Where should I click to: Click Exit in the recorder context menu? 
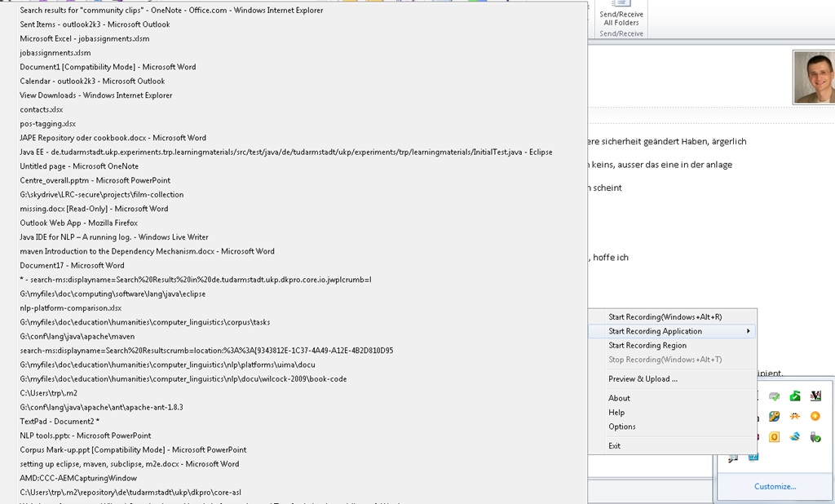616,445
